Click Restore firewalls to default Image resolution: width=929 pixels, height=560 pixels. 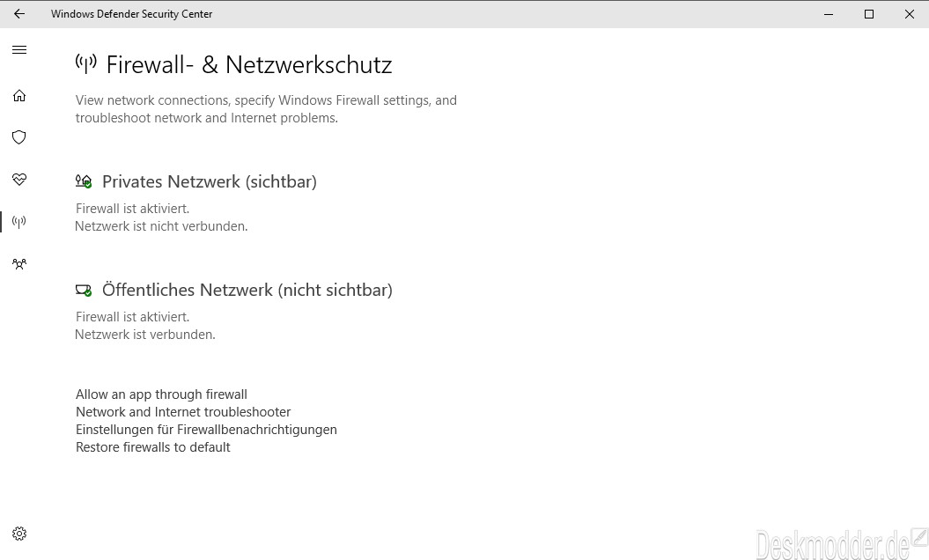click(153, 447)
